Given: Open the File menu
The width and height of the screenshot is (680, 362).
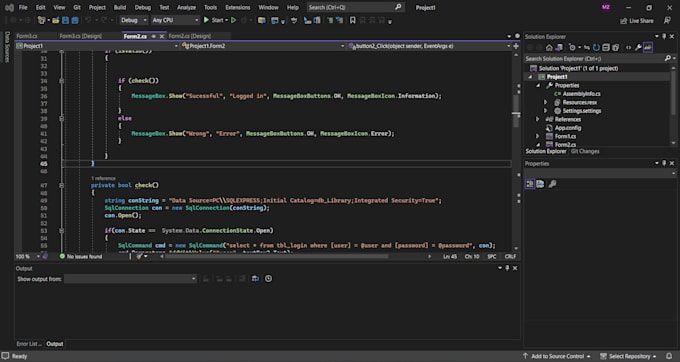Looking at the screenshot, I should (x=23, y=7).
